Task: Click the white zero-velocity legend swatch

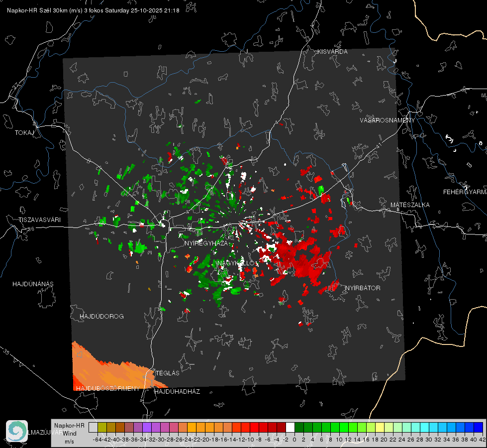Action: [290, 427]
